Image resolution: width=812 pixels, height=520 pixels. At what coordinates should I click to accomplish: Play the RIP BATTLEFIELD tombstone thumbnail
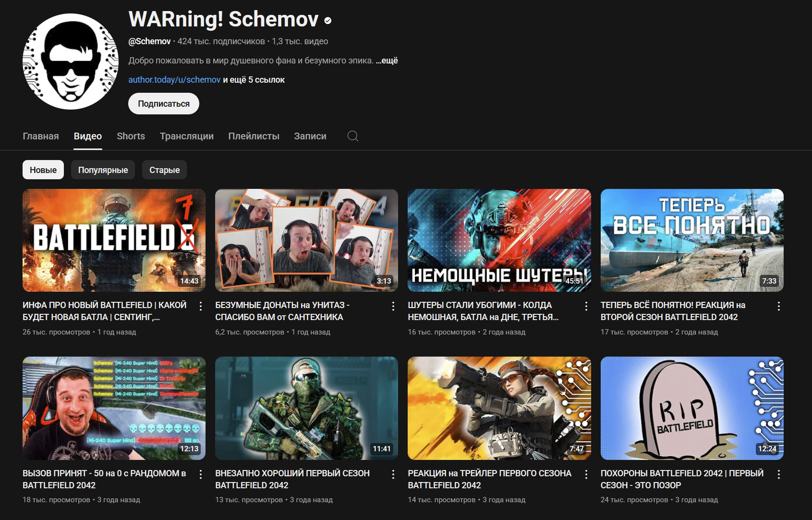coord(692,408)
